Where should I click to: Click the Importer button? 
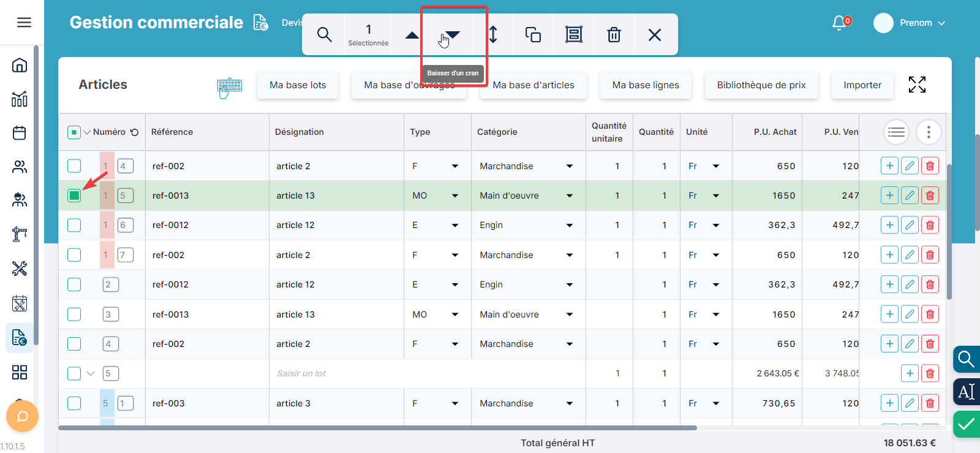[x=862, y=85]
